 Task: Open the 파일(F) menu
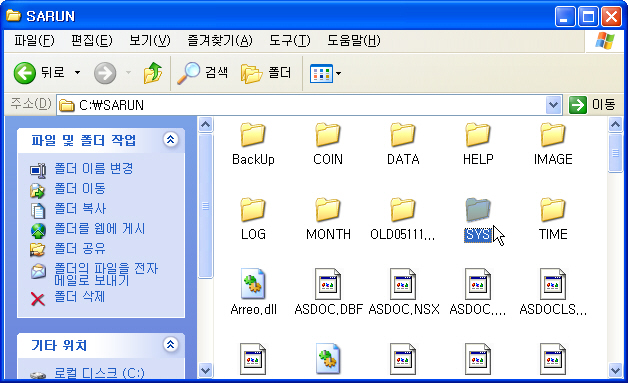[x=34, y=40]
